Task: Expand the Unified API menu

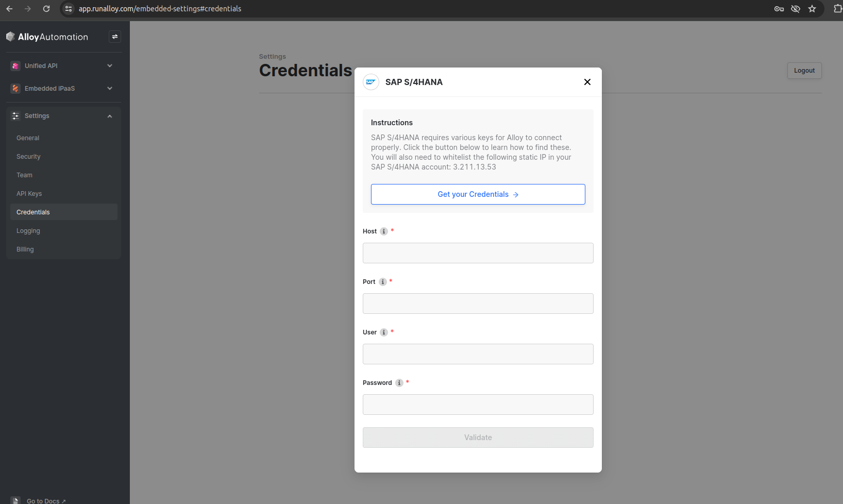Action: pyautogui.click(x=63, y=66)
